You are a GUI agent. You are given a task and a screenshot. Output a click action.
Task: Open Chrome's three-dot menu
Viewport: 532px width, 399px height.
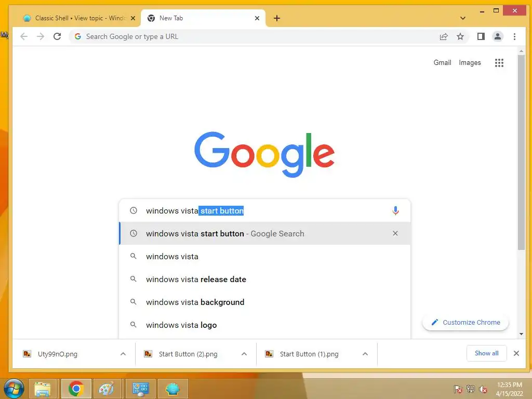point(514,36)
